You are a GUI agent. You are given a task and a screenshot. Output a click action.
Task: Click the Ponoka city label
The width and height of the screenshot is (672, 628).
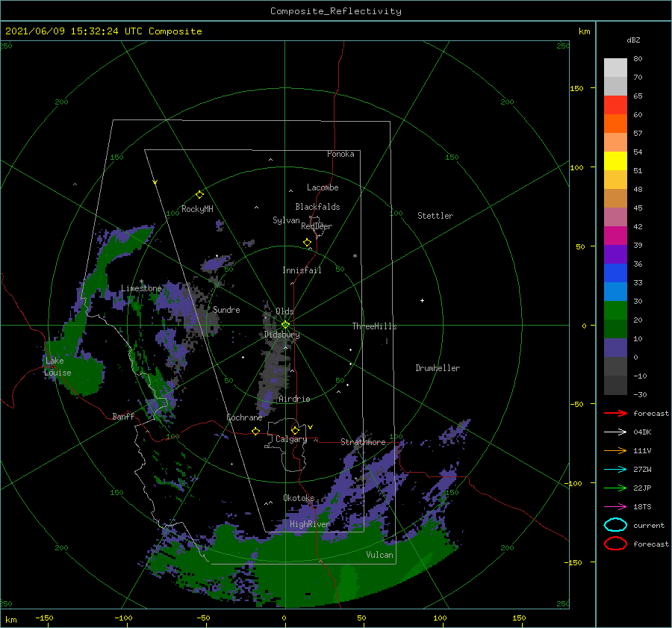pos(340,154)
